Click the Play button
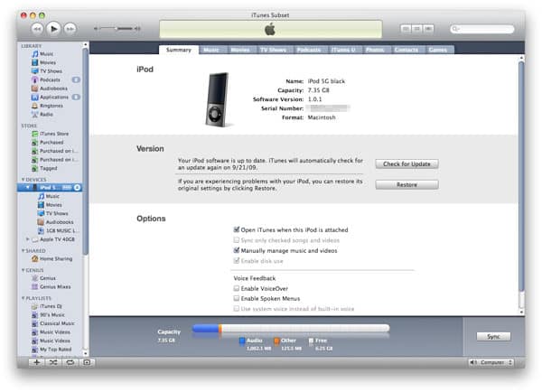The height and width of the screenshot is (392, 542). [x=53, y=29]
